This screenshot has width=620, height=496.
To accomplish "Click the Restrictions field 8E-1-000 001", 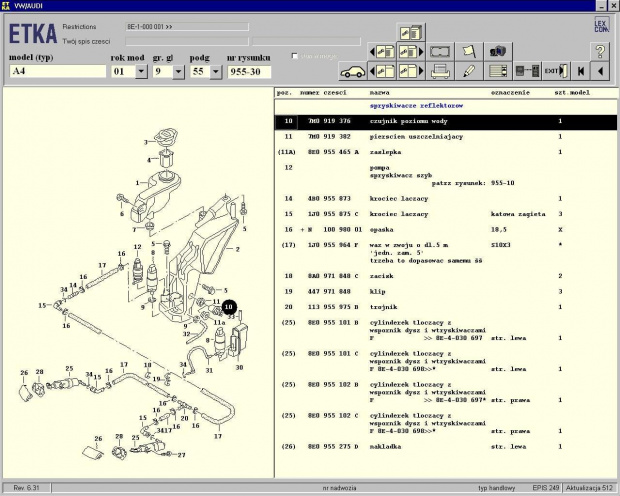I will point(187,27).
